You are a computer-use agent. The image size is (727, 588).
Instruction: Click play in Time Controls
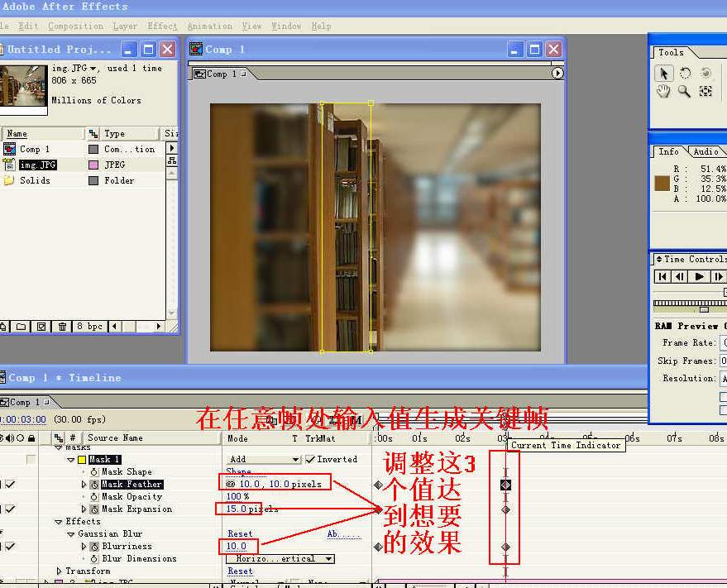tap(699, 277)
